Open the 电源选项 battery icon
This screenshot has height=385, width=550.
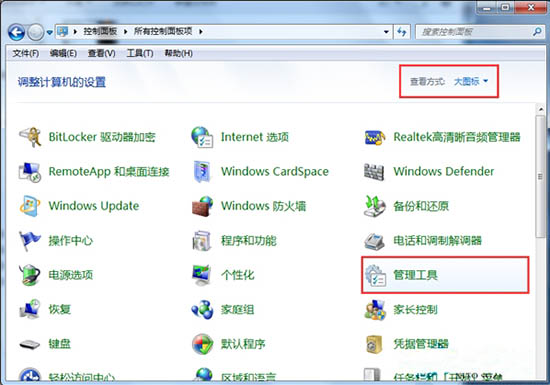coord(30,275)
